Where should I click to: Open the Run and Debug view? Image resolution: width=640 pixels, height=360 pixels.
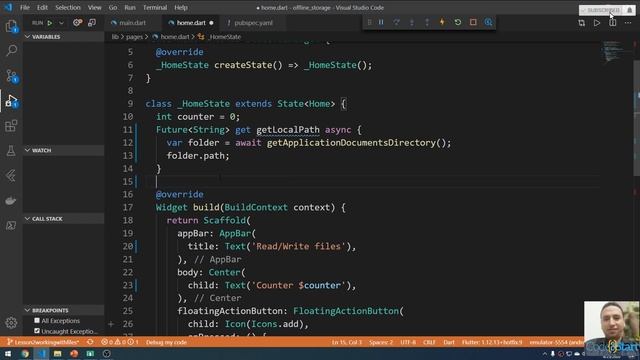point(11,101)
